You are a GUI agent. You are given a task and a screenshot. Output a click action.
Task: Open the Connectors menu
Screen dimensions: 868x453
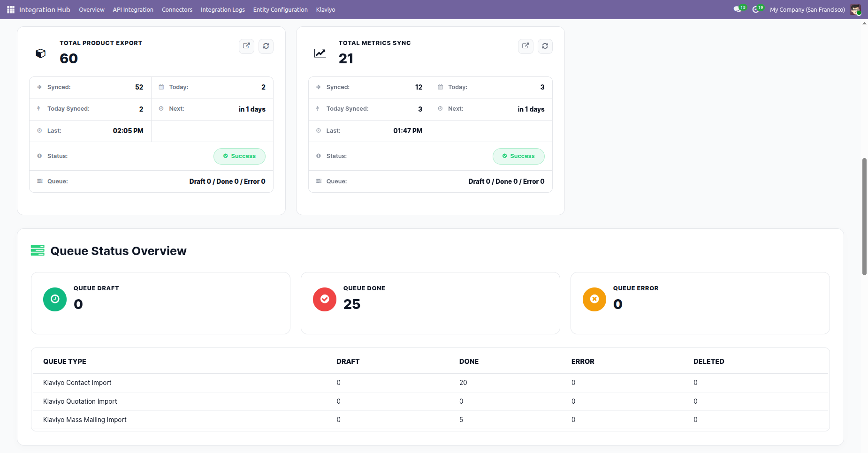click(177, 9)
